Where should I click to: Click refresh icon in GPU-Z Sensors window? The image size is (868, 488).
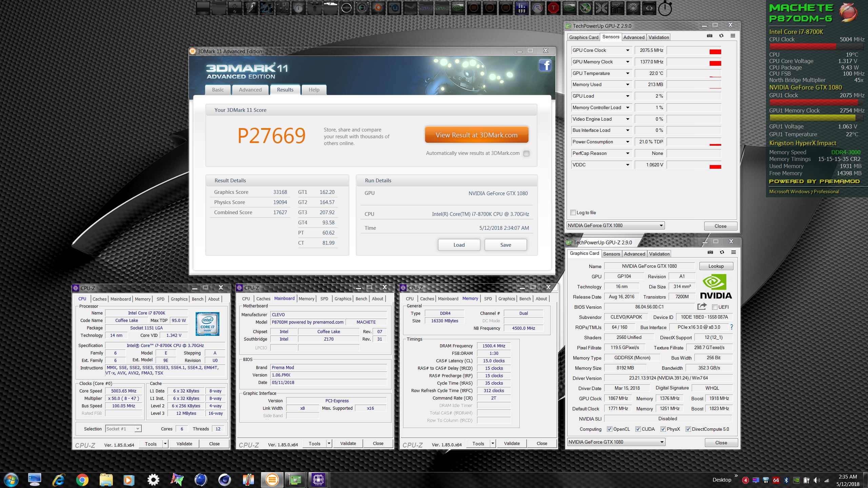721,36
